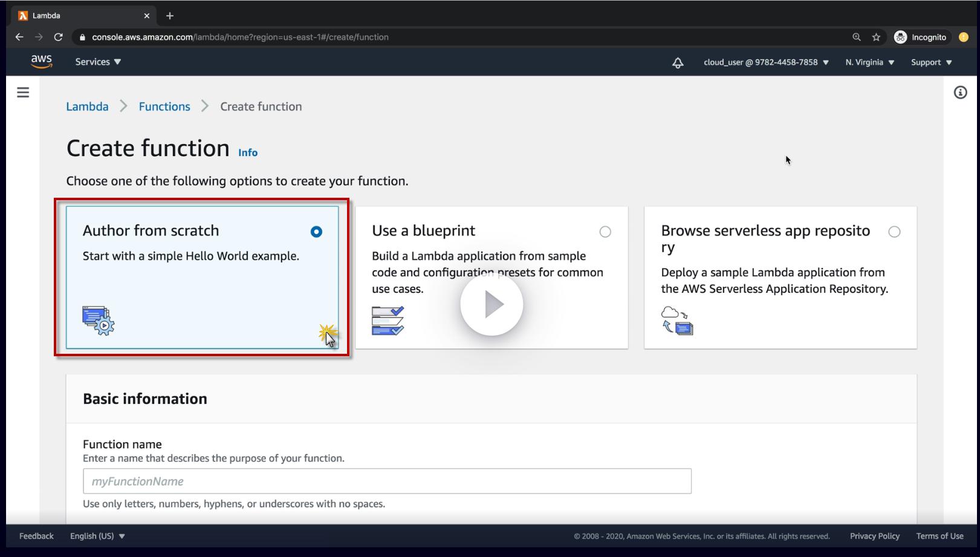Open a new browser tab
The width and height of the screenshot is (980, 557).
170,16
